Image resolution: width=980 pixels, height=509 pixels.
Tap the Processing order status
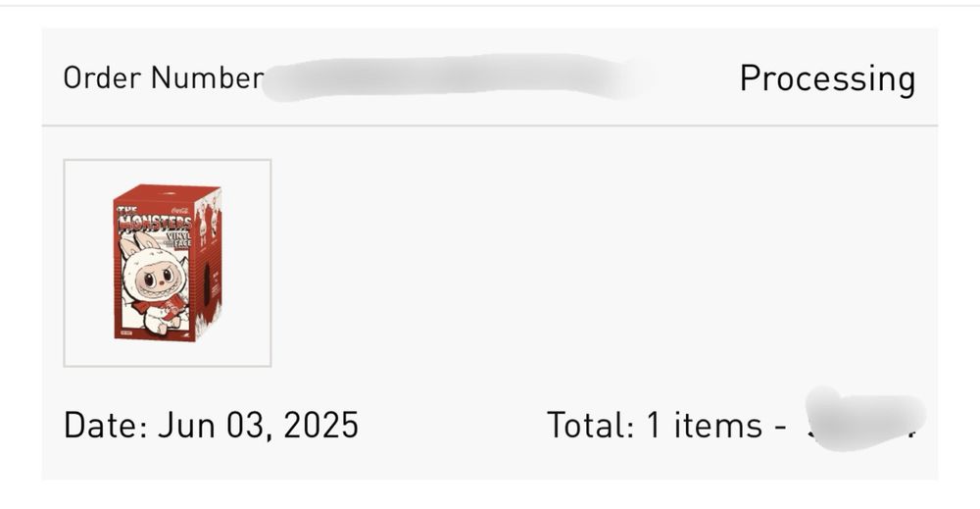click(826, 78)
